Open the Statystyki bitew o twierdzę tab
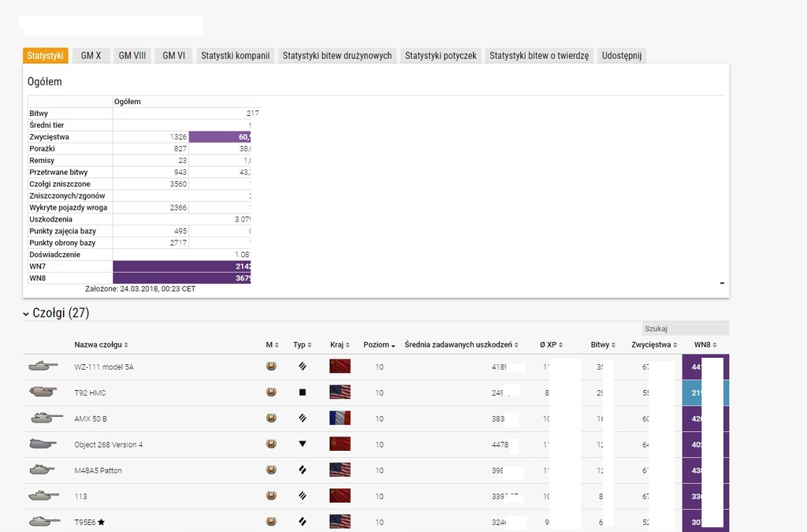This screenshot has width=807, height=532. coord(539,56)
